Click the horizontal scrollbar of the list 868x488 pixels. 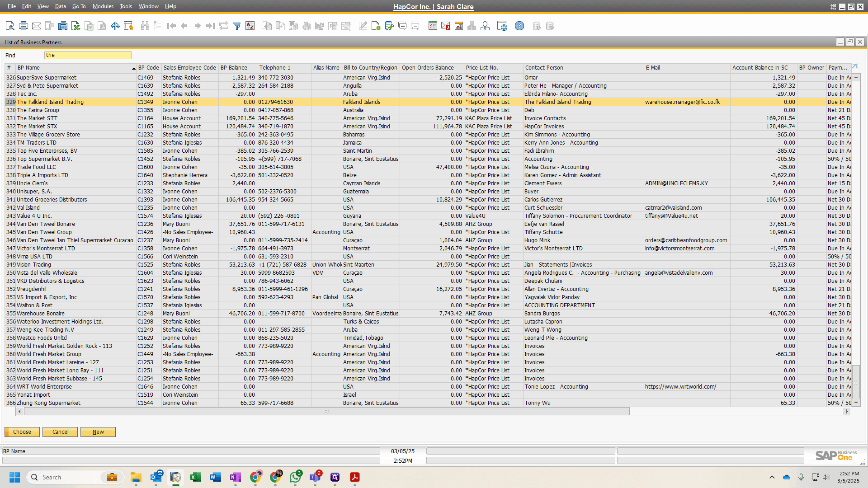[x=326, y=412]
